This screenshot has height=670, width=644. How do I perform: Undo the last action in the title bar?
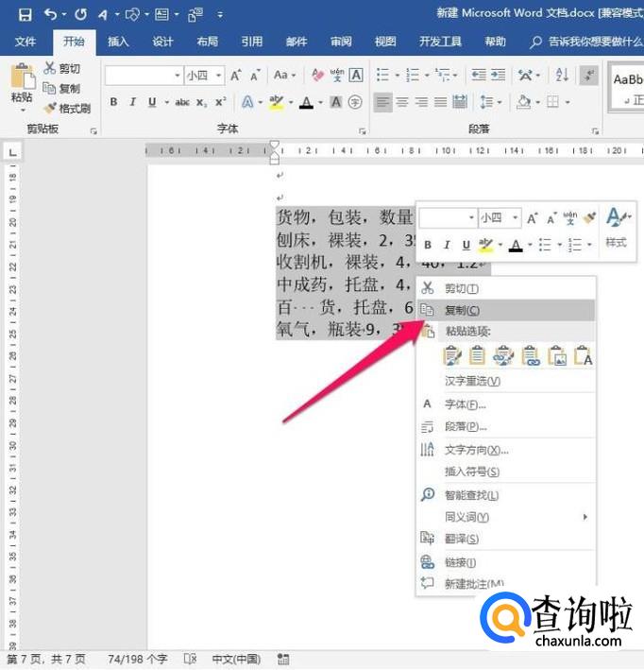point(51,15)
